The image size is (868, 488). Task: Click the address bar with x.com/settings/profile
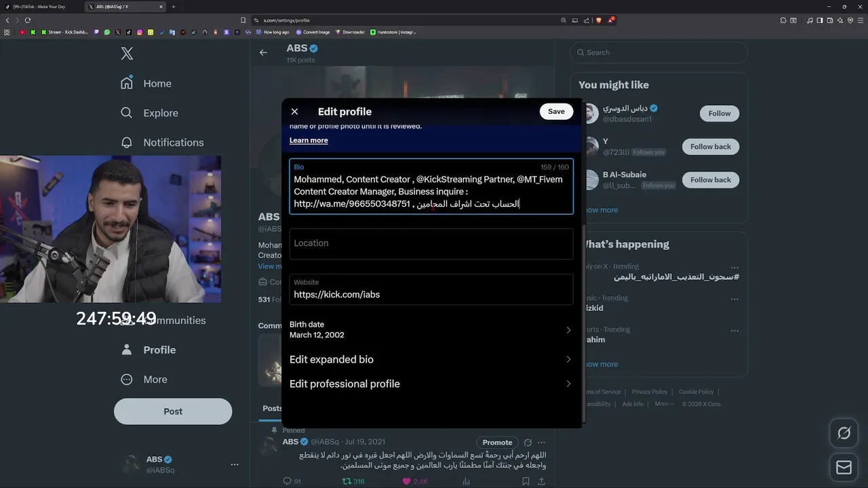[407, 20]
